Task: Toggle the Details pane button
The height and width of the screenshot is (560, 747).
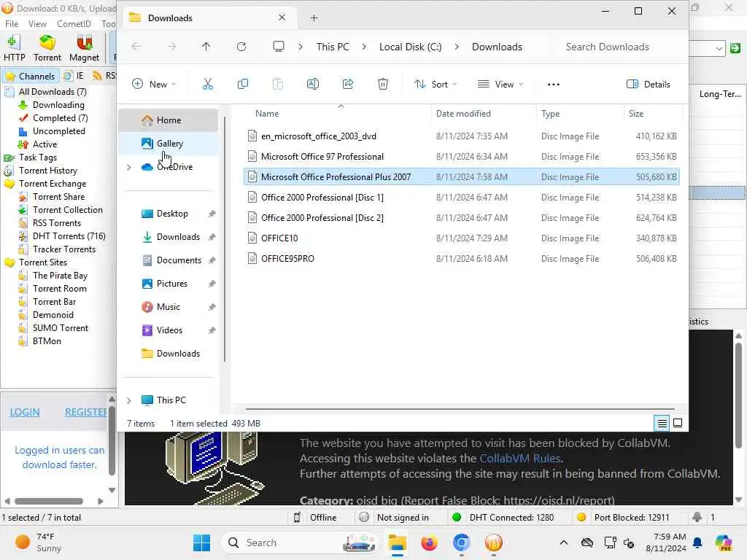Action: coord(648,85)
